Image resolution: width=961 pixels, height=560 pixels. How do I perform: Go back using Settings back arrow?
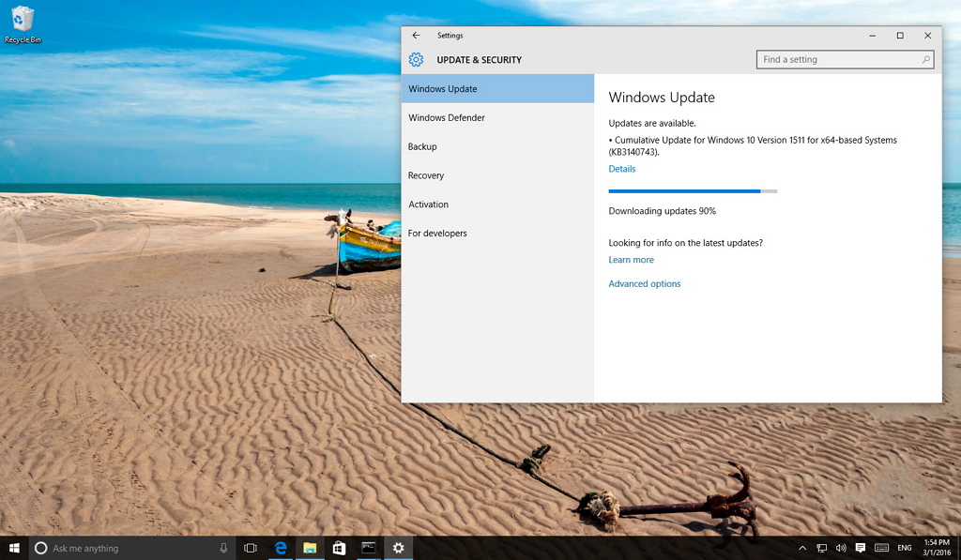pos(416,36)
